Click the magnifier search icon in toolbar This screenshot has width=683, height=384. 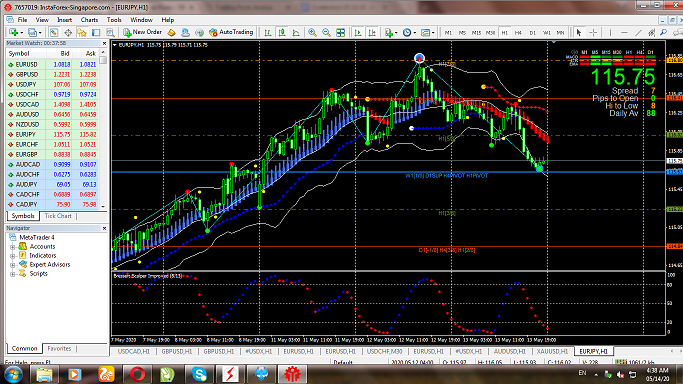coord(663,33)
